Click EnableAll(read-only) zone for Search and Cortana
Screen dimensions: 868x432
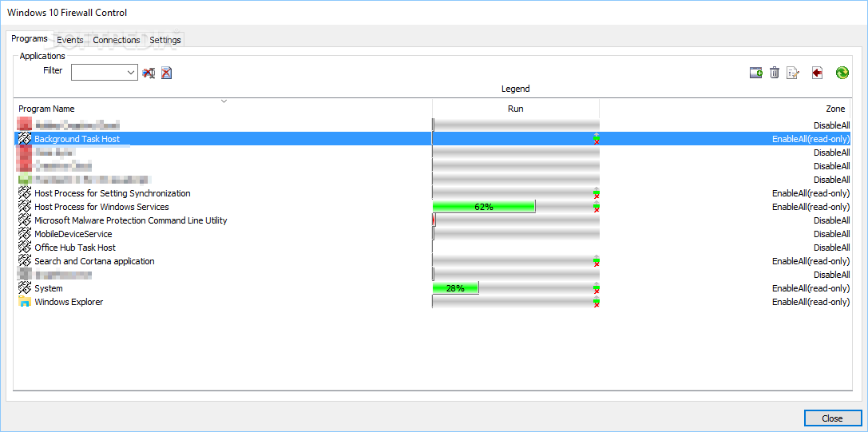pyautogui.click(x=811, y=261)
